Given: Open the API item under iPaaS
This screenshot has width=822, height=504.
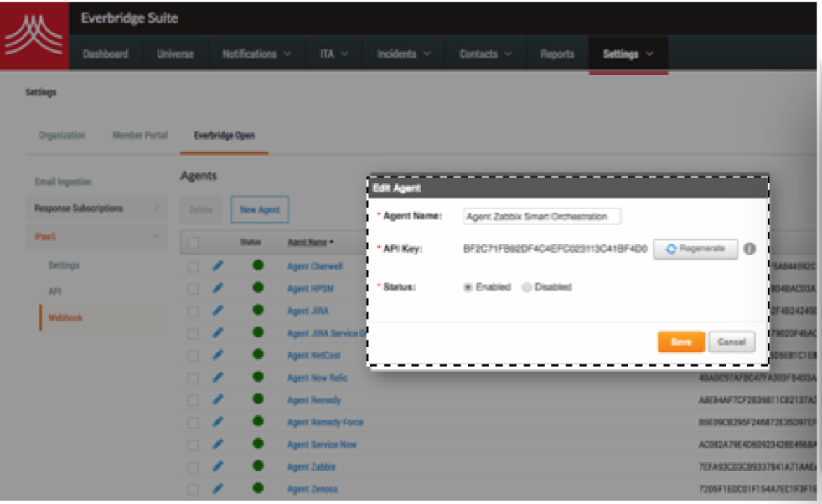Looking at the screenshot, I should [55, 291].
